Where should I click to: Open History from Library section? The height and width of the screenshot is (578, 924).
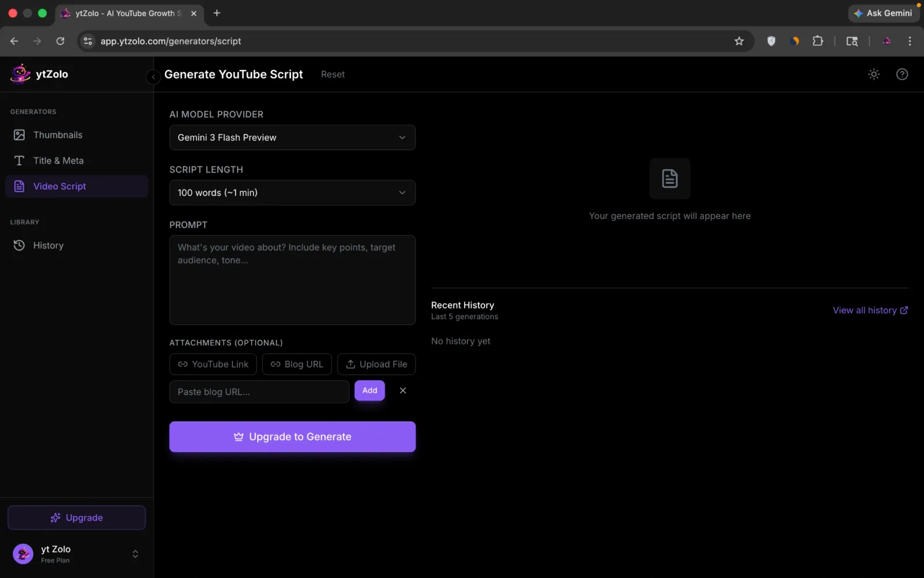[x=48, y=245]
